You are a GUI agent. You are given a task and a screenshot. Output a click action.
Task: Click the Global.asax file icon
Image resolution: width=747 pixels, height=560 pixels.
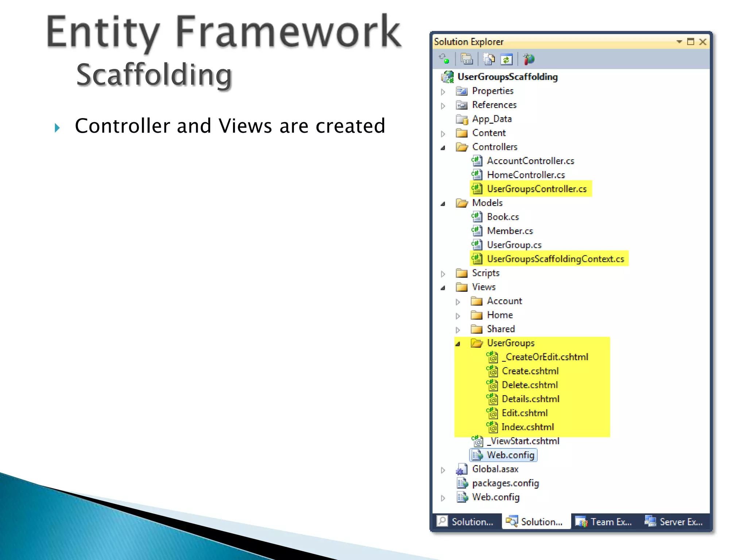tap(462, 470)
